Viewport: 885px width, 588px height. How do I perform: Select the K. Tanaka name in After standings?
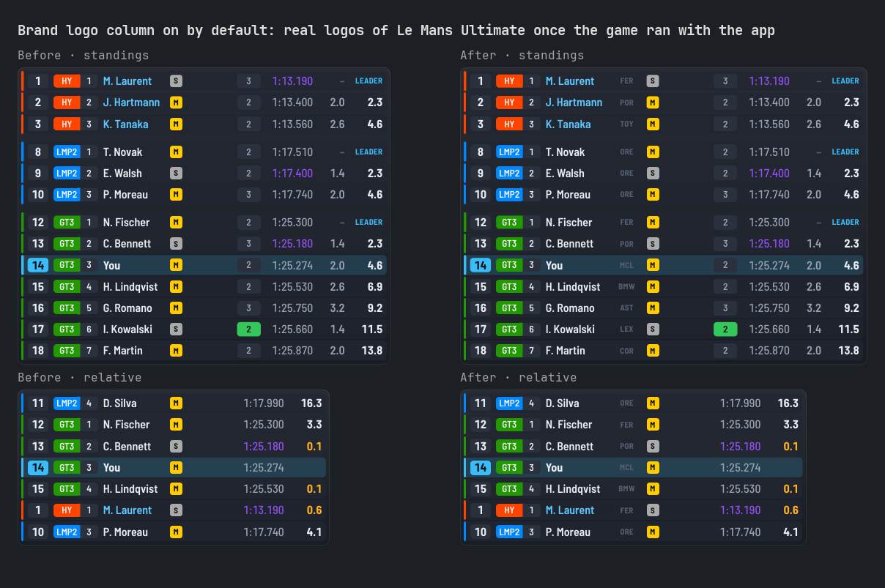[x=568, y=124]
